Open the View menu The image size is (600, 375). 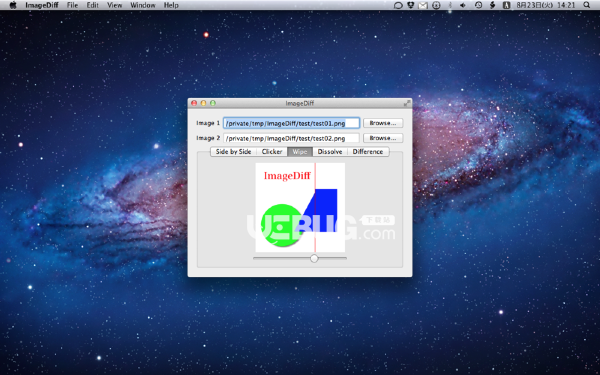(x=114, y=5)
